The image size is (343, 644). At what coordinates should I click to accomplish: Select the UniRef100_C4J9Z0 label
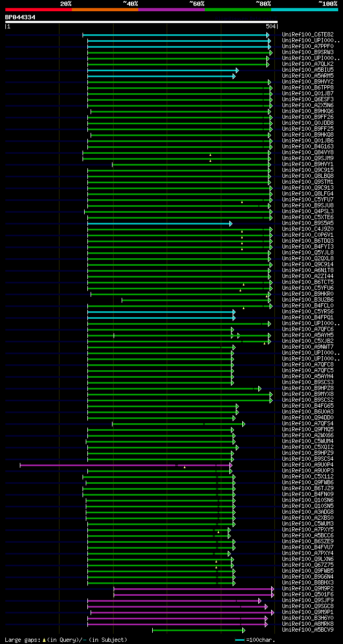[308, 229]
